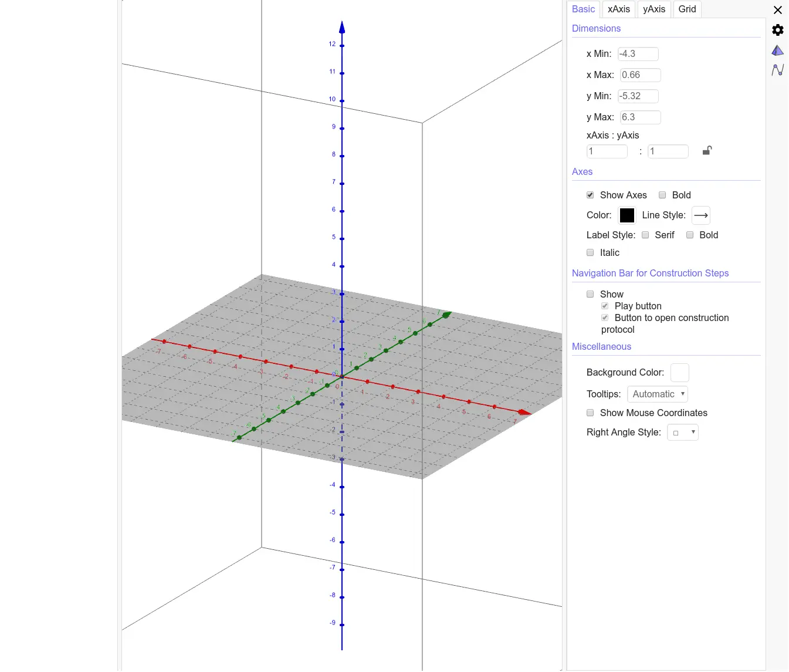Switch to the xAxis tab

click(x=619, y=9)
